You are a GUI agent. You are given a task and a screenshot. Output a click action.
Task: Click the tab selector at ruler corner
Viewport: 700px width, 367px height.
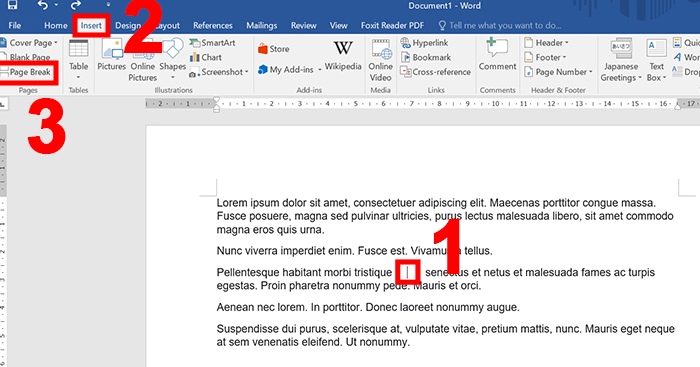(x=3, y=104)
